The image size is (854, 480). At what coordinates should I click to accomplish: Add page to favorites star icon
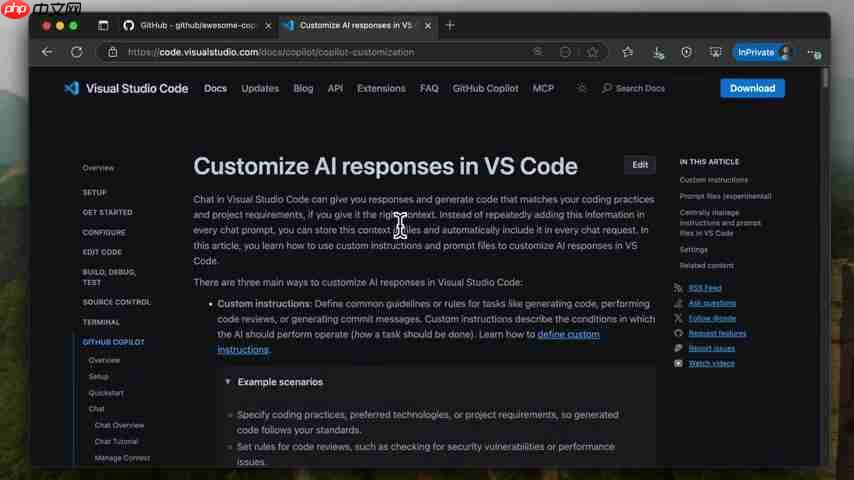tap(592, 52)
